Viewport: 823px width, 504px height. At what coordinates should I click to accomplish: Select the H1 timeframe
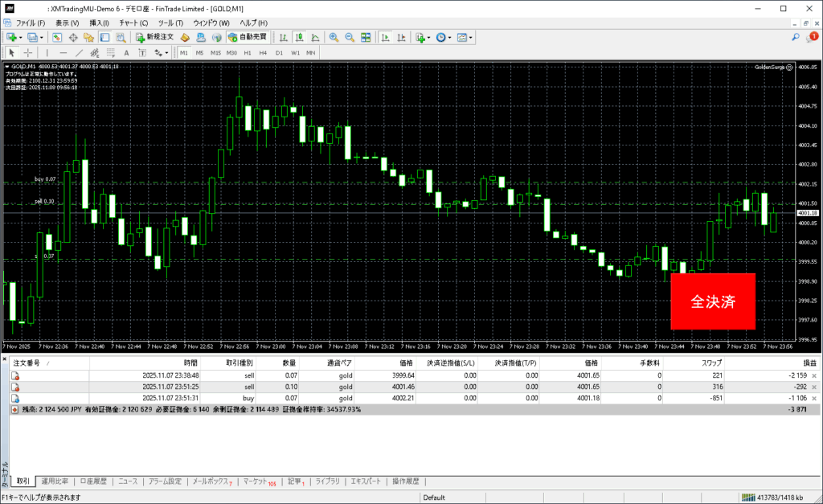[248, 52]
